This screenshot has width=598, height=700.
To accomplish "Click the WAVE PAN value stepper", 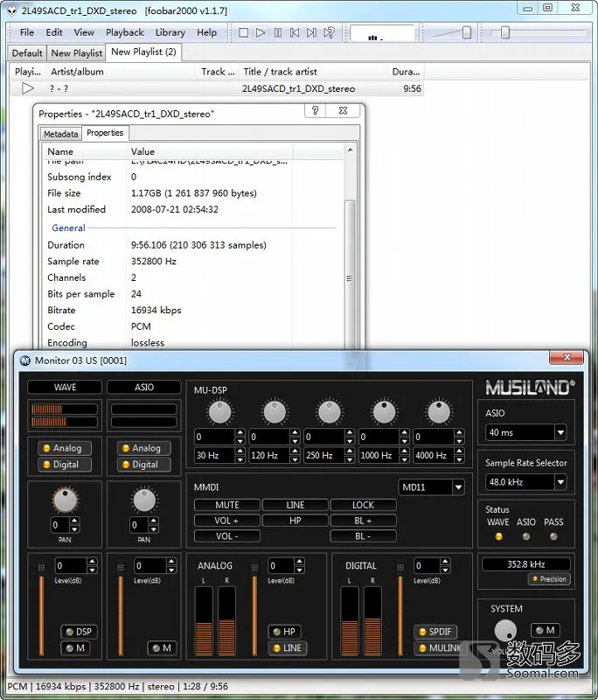I will tap(74, 525).
